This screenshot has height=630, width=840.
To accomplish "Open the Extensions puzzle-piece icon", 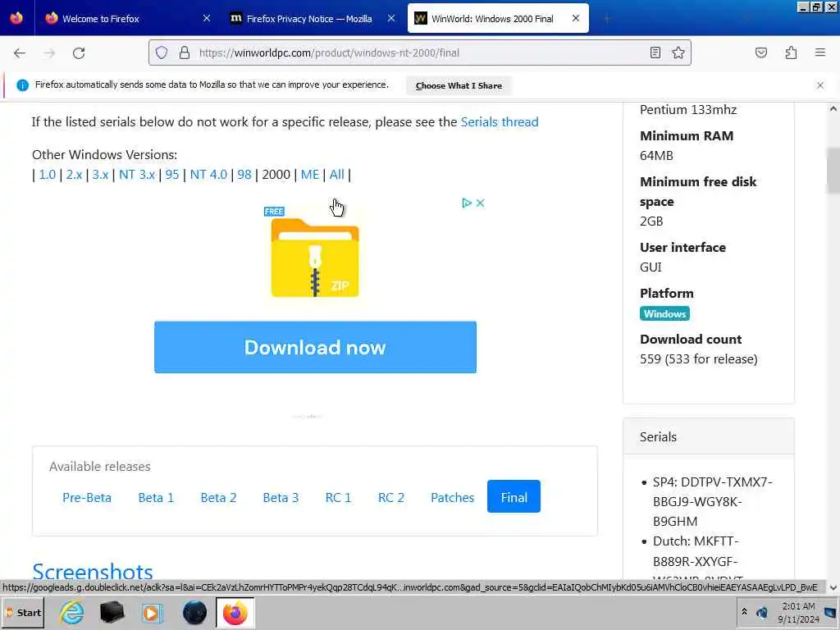I will [791, 52].
